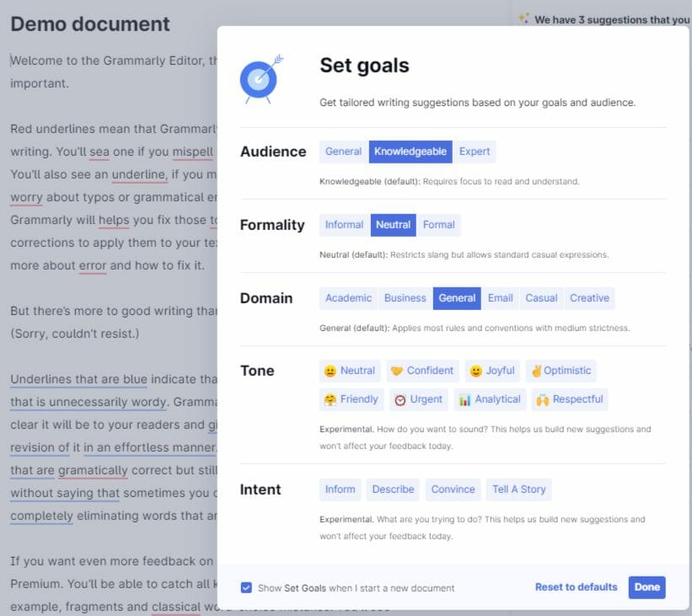The image size is (692, 616).
Task: Open 'We have 3 suggestions' banner
Action: pos(612,20)
